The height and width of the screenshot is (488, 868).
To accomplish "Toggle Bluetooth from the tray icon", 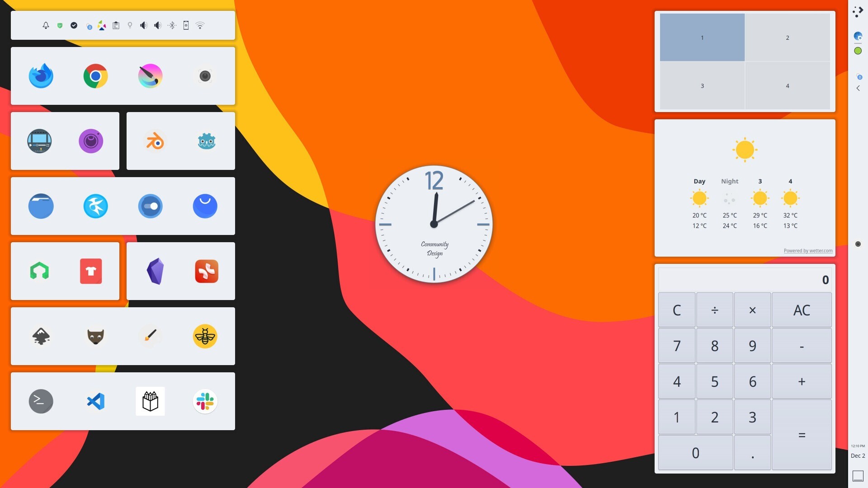I will pyautogui.click(x=172, y=25).
